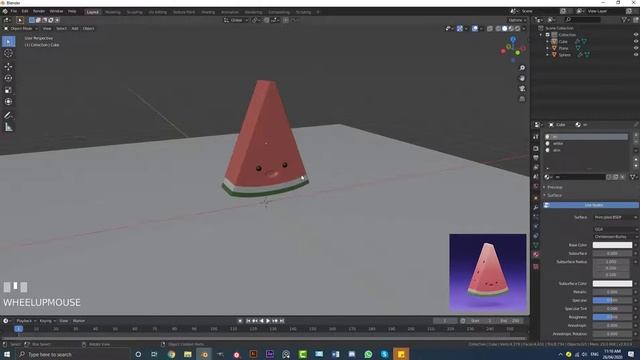Image resolution: width=640 pixels, height=360 pixels.
Task: Open the Output properties tab icon
Action: pyautogui.click(x=536, y=158)
